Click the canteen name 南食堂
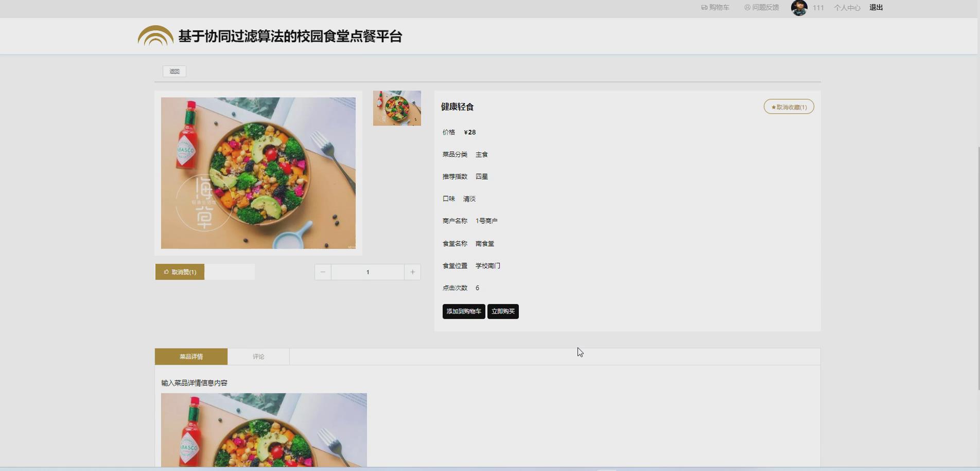Image resolution: width=980 pixels, height=471 pixels. [x=485, y=244]
